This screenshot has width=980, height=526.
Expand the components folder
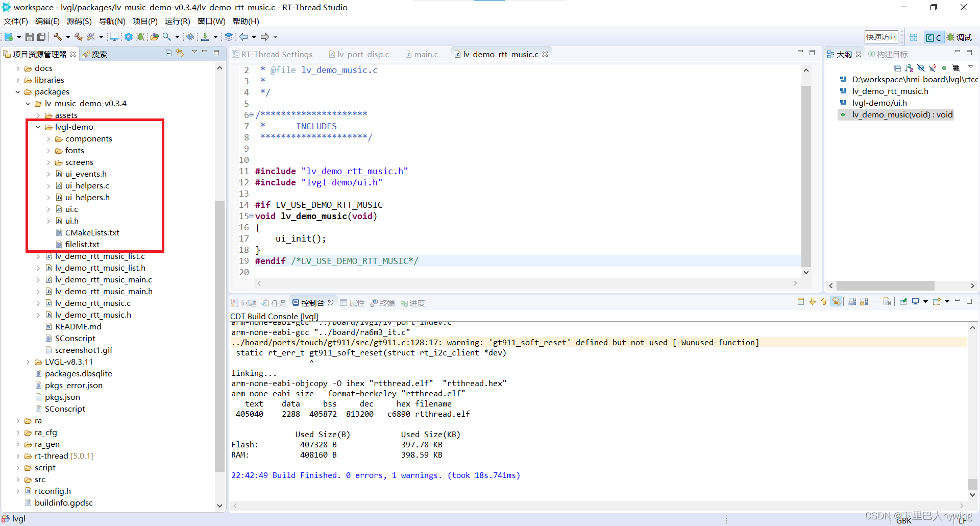click(x=48, y=139)
